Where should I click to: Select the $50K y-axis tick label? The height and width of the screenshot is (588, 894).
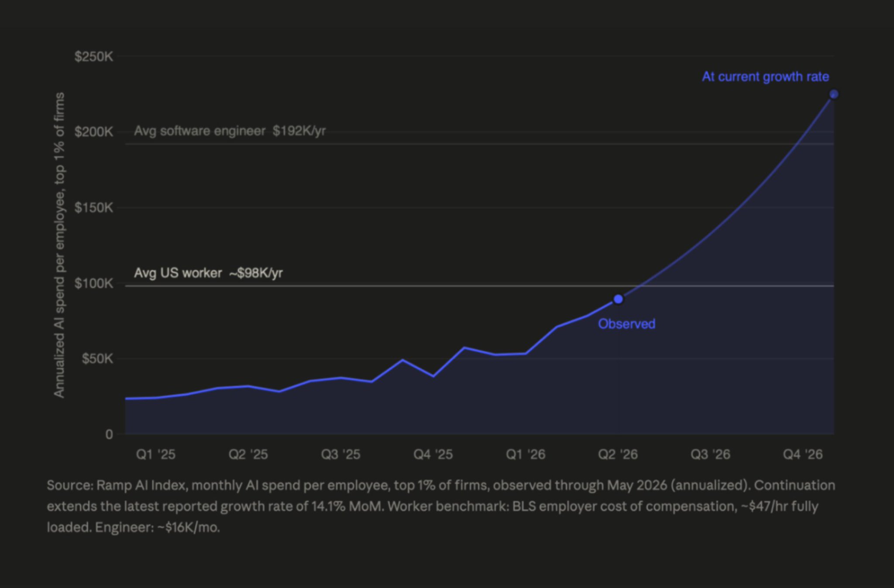[97, 359]
